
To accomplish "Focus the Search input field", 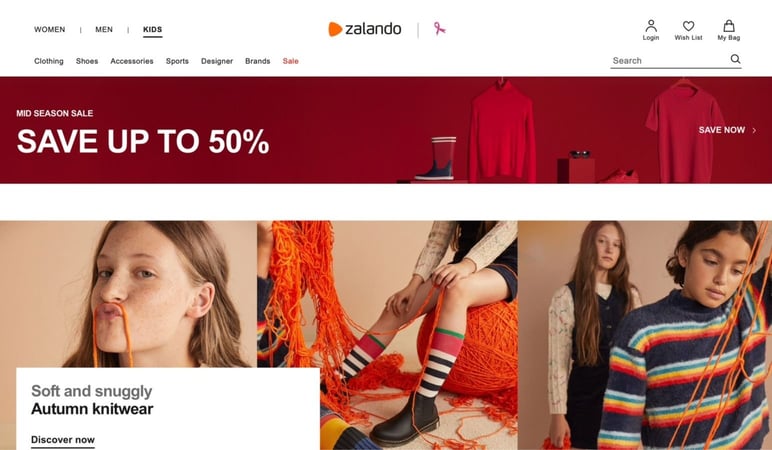I will click(670, 61).
